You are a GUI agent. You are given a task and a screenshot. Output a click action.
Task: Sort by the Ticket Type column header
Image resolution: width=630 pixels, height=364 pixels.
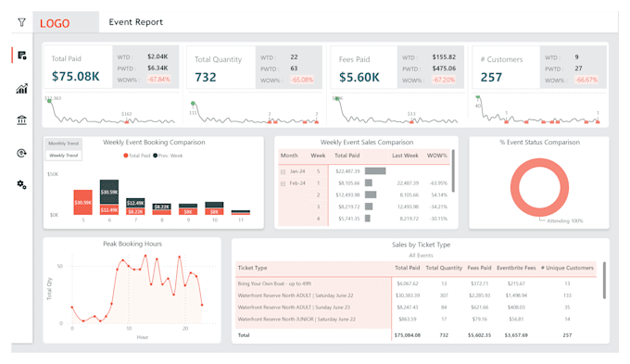[x=252, y=268]
